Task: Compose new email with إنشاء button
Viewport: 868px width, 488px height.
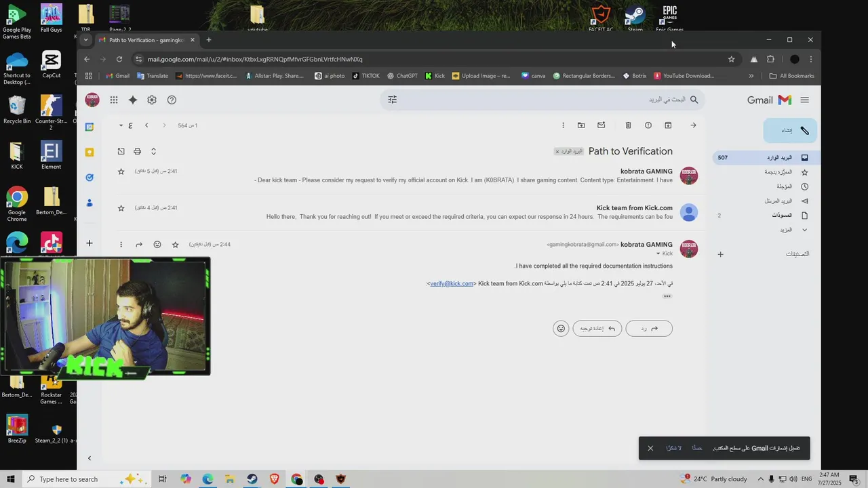Action: 791,130
